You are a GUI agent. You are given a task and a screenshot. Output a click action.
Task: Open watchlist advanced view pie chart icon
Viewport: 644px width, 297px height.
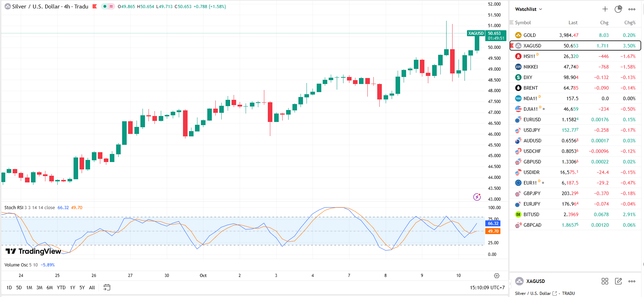pos(618,9)
